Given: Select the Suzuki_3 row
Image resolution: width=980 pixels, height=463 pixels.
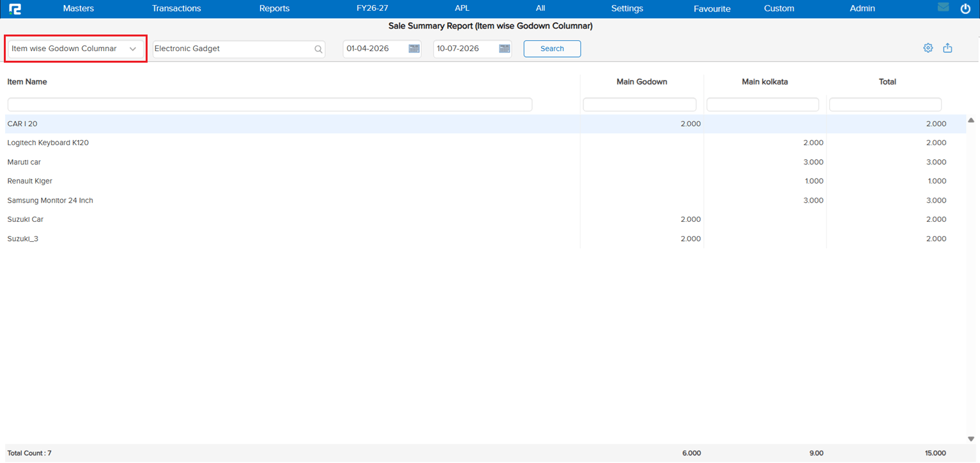Looking at the screenshot, I should click(x=486, y=239).
